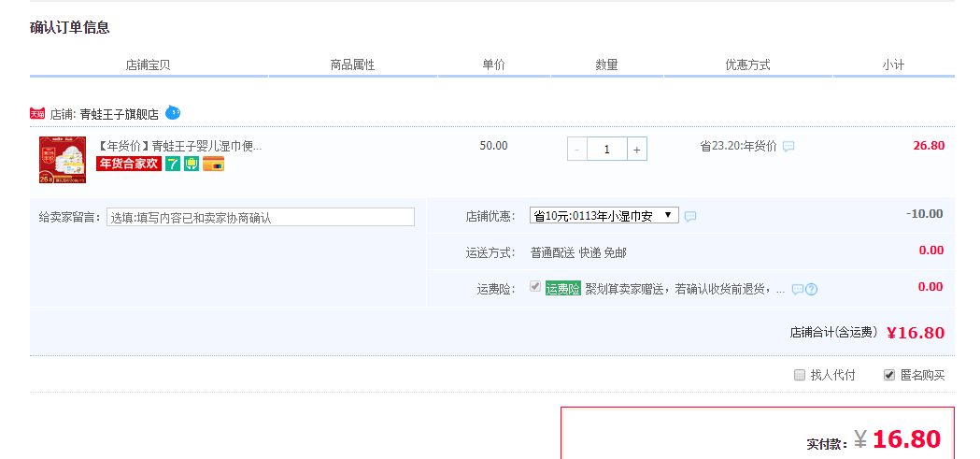Click the red 年货合家欢 promotion badge
The height and width of the screenshot is (459, 980).
click(129, 164)
